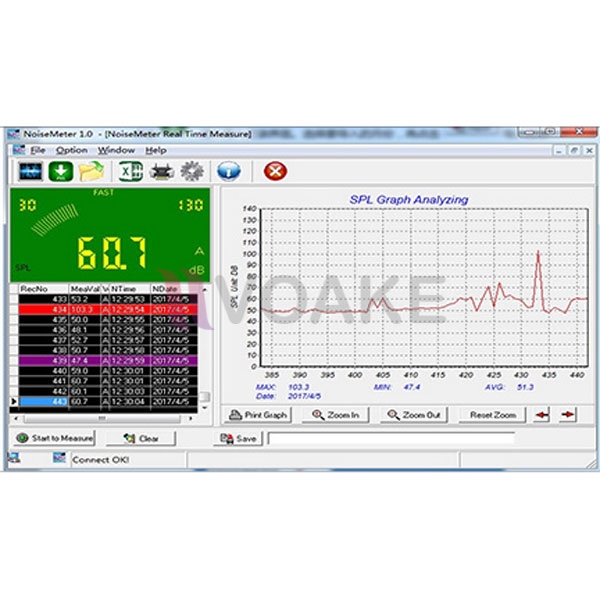Open the Window menu
The width and height of the screenshot is (600, 600).
pyautogui.click(x=116, y=150)
